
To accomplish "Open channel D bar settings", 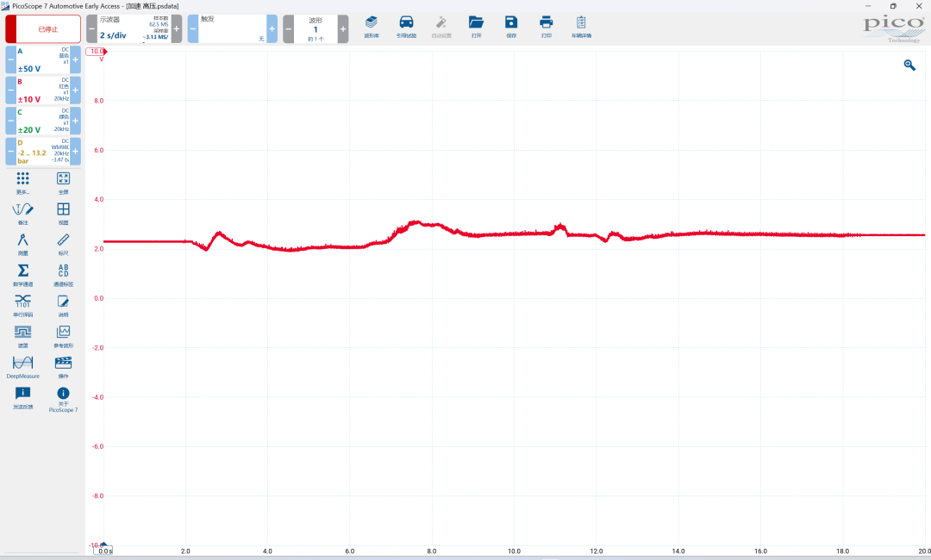I will click(43, 152).
